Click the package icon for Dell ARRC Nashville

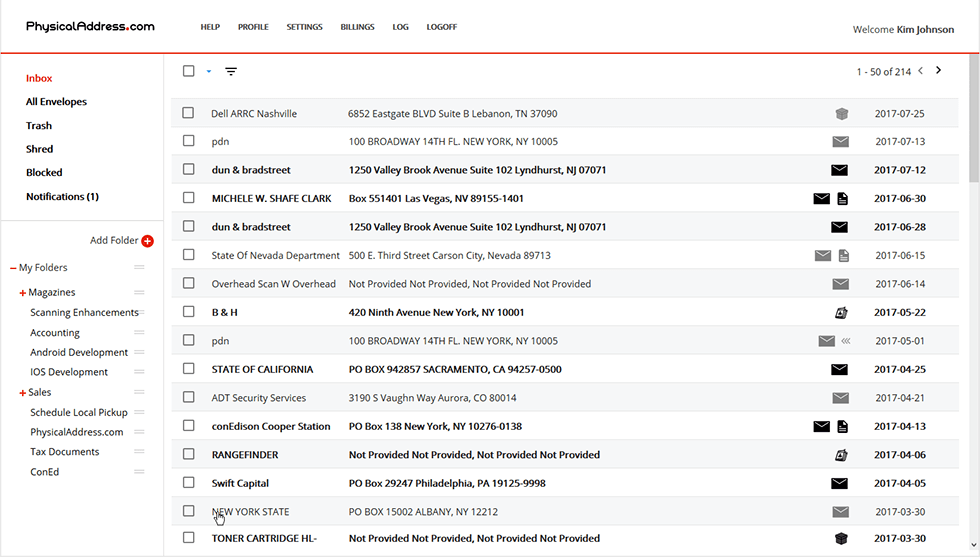(841, 114)
